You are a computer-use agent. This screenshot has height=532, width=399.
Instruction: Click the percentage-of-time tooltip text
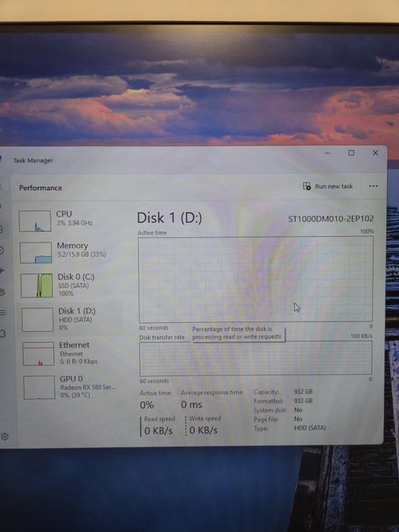click(x=237, y=333)
